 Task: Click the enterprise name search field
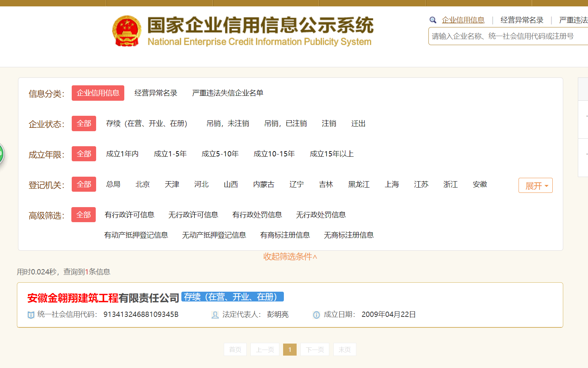507,36
